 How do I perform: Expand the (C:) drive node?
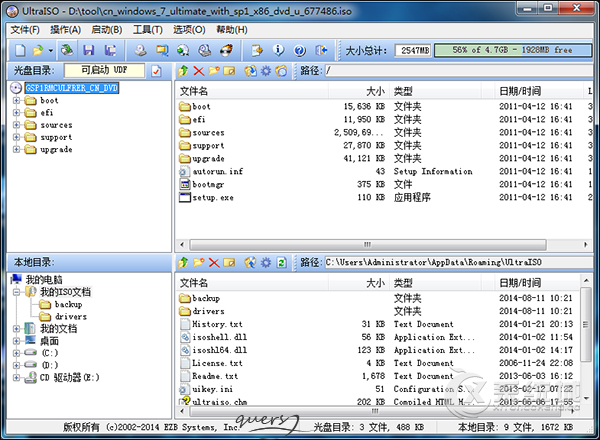[x=16, y=353]
